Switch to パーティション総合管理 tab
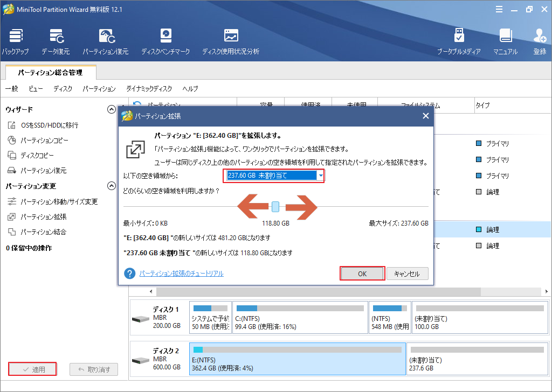The image size is (552, 392). coord(51,72)
